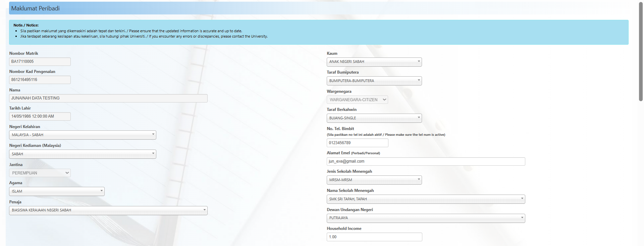Click the Alamat Emel personal email field
This screenshot has height=246, width=644.
[426, 162]
